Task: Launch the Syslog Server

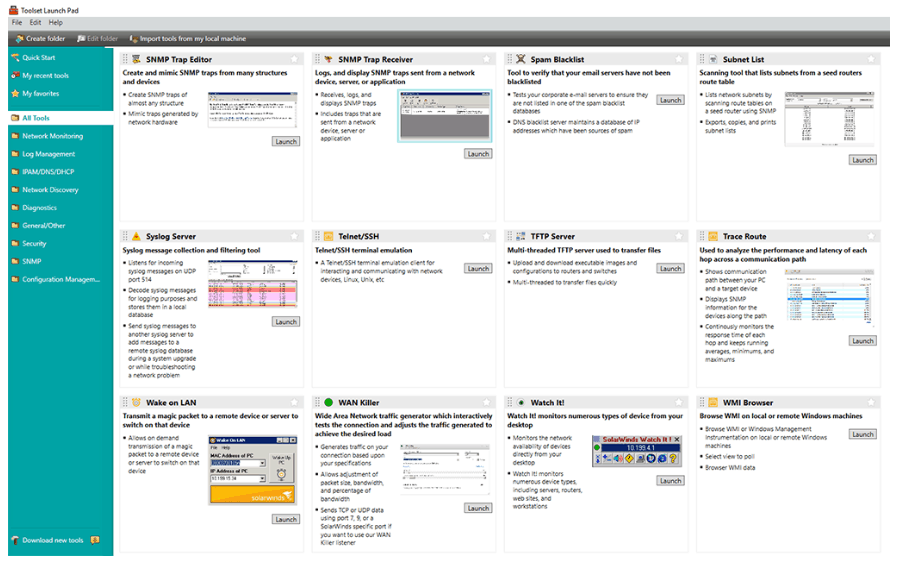Action: pyautogui.click(x=286, y=322)
